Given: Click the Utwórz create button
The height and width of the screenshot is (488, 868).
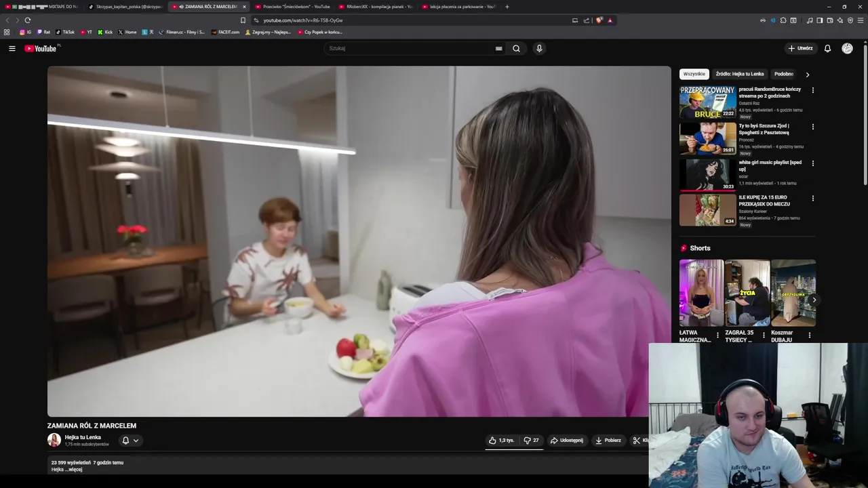Looking at the screenshot, I should pos(800,48).
